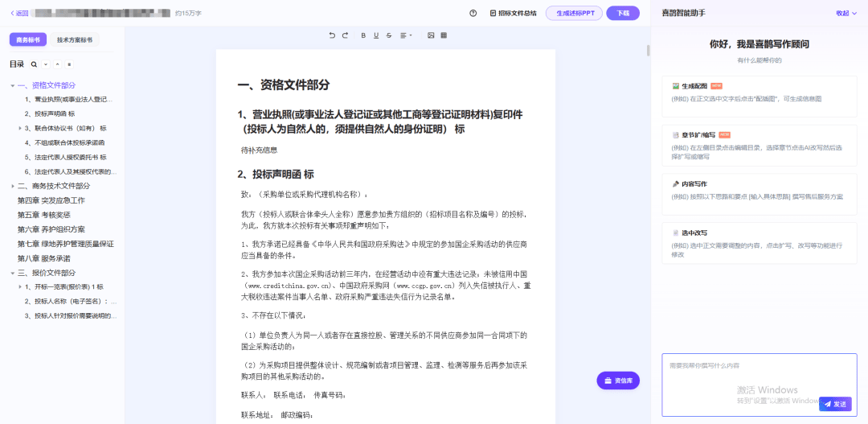Click the help question-mark icon
The image size is (868, 424).
pos(473,14)
